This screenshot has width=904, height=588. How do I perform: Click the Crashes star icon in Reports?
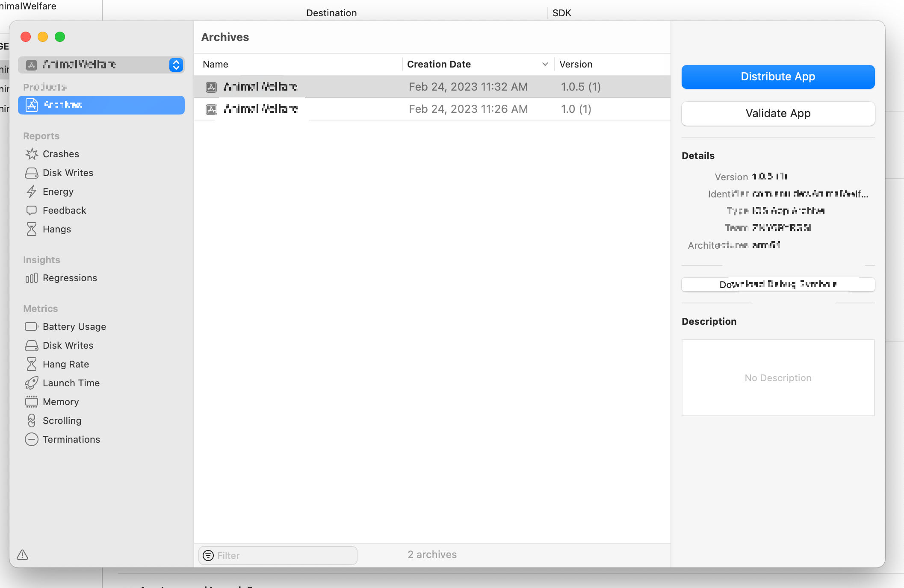[31, 154]
